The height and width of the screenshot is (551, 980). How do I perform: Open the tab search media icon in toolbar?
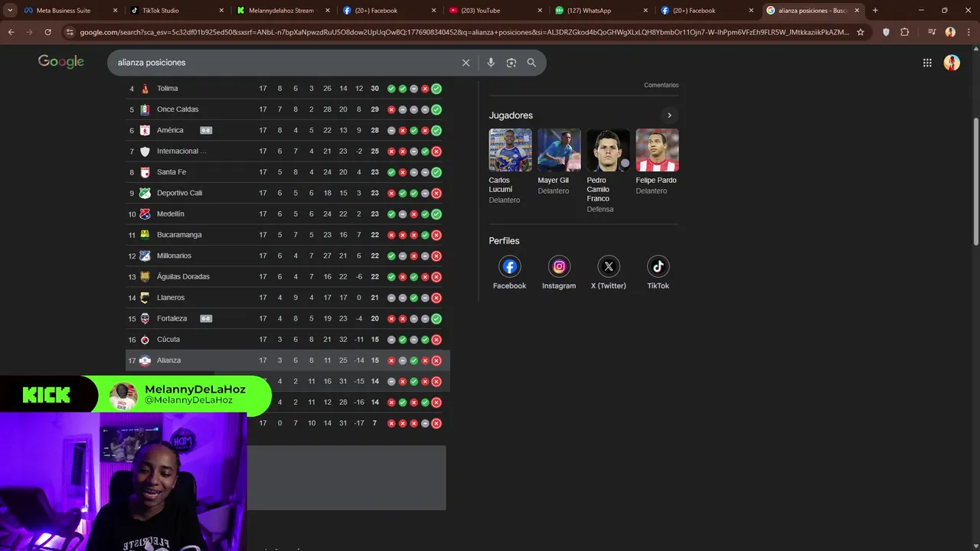pos(931,32)
